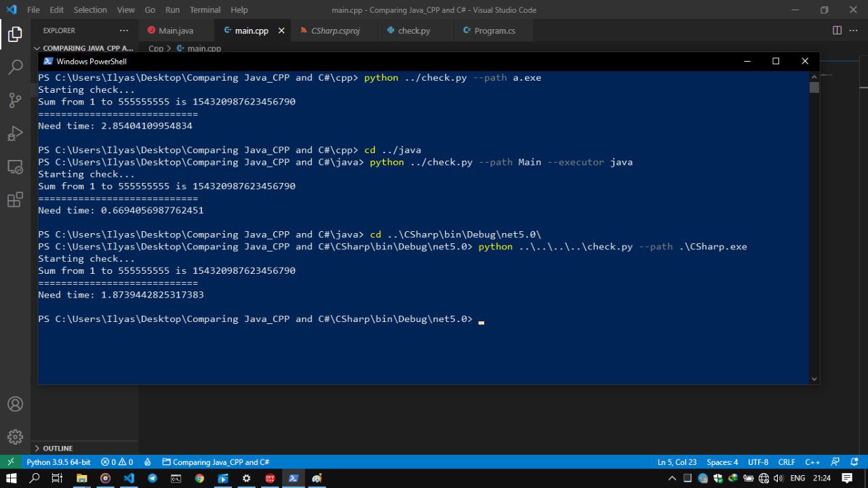868x488 pixels.
Task: Open the Explorer views and more actions ellipsis
Action: click(x=123, y=30)
